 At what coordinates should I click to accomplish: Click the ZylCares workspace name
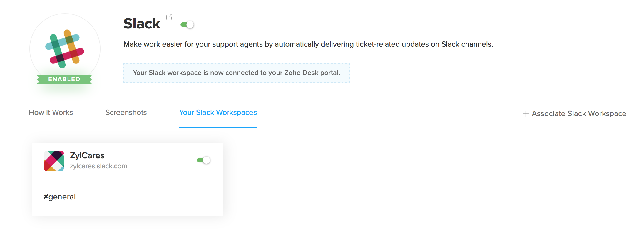coord(87,155)
